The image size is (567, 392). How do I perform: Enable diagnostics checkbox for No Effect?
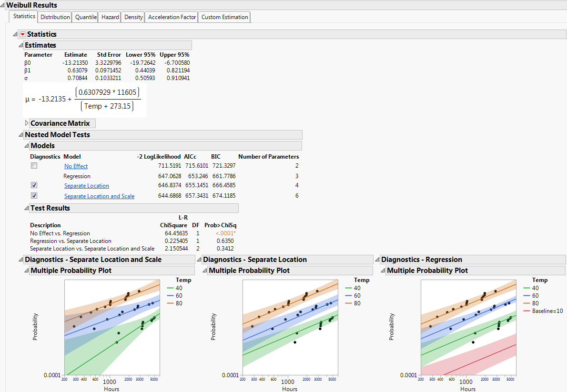34,166
